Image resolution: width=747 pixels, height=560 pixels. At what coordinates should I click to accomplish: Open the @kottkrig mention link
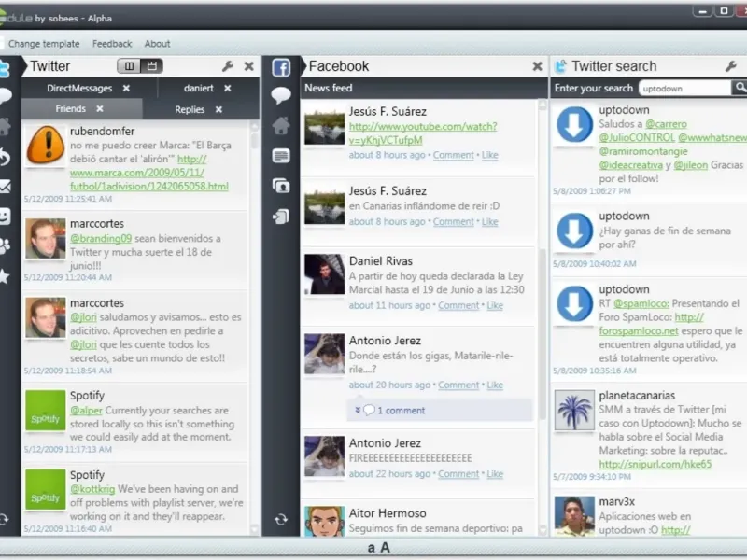(92, 489)
